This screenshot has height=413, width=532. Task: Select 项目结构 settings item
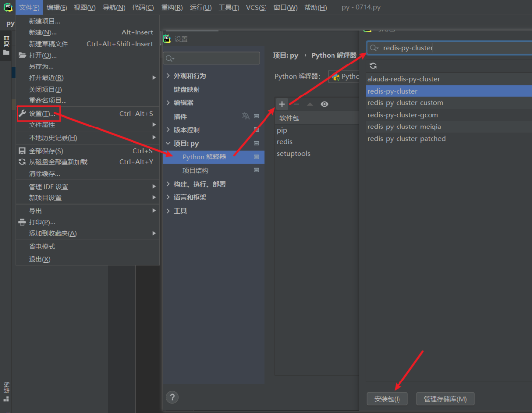click(196, 170)
